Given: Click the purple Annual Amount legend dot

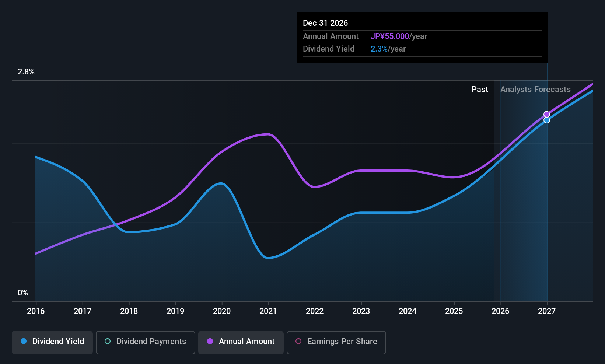Looking at the screenshot, I should (210, 342).
